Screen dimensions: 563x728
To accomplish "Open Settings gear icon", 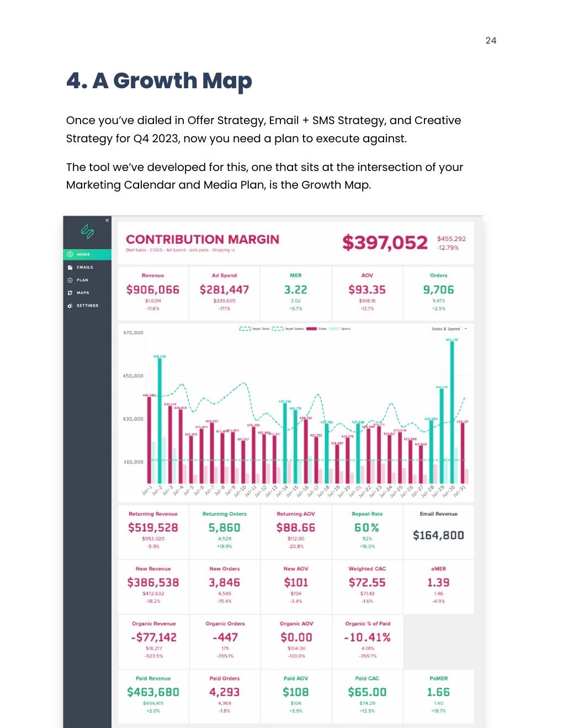I will coord(70,306).
